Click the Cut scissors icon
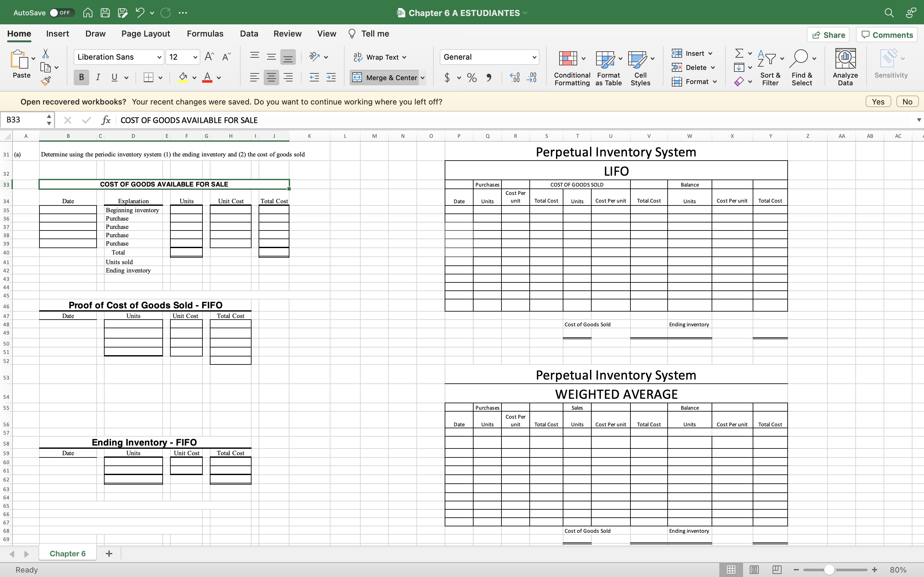 click(46, 54)
